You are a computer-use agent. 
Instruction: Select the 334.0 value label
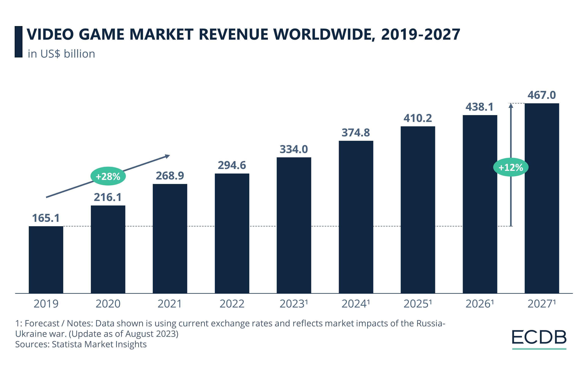tap(294, 149)
